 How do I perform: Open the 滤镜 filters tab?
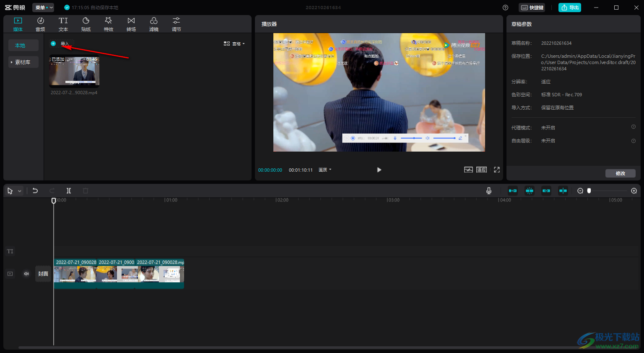(x=154, y=24)
